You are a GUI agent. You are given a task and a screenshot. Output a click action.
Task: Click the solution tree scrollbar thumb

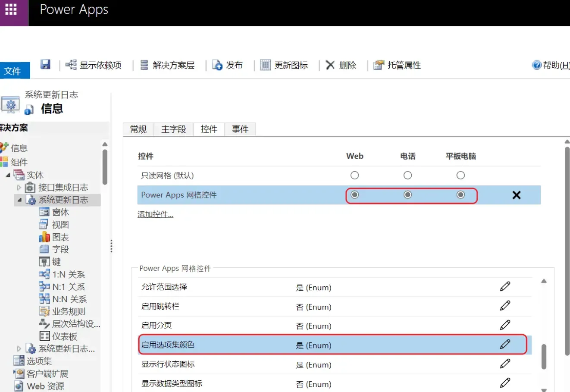click(x=105, y=167)
